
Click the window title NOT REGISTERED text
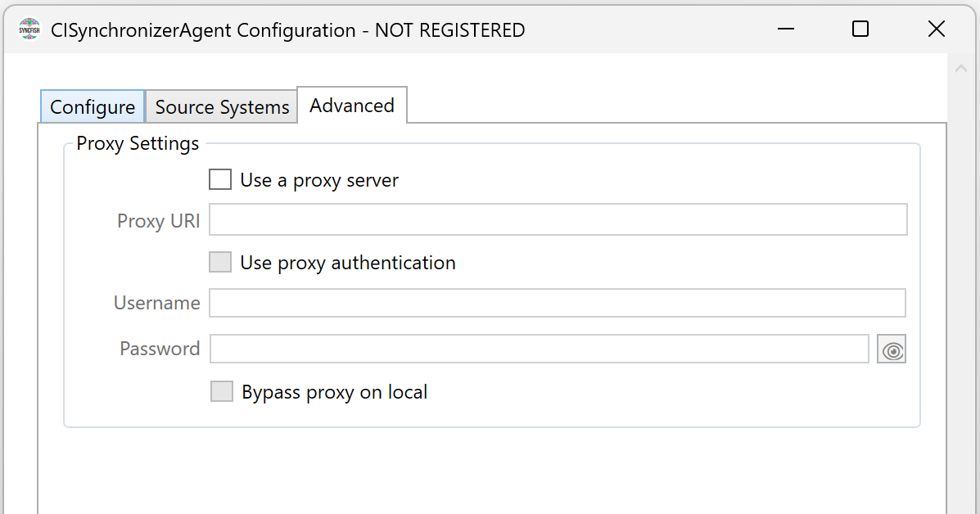click(x=450, y=30)
